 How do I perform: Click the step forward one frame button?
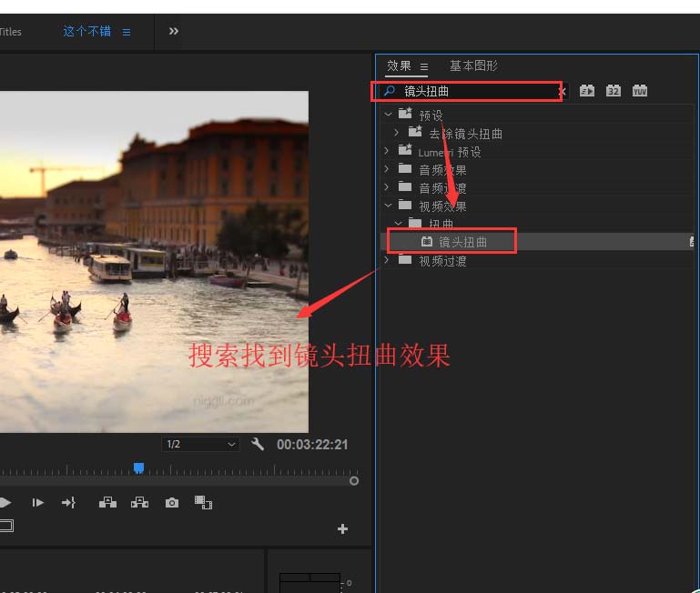[x=37, y=502]
